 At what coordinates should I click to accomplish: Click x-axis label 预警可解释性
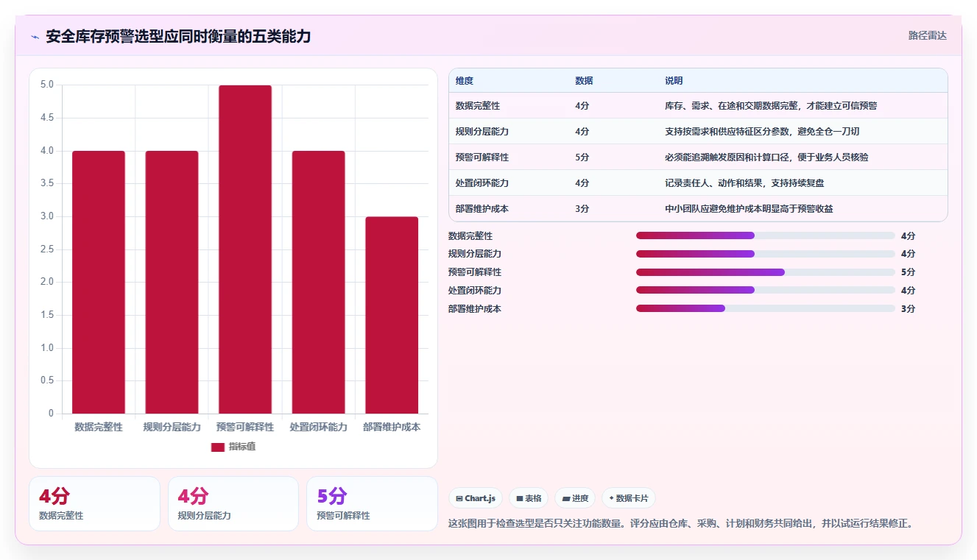245,427
